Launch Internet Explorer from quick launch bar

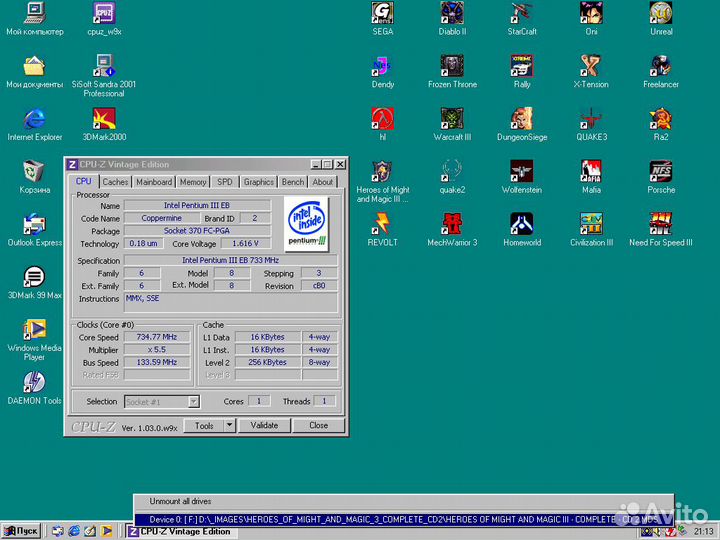point(74,531)
